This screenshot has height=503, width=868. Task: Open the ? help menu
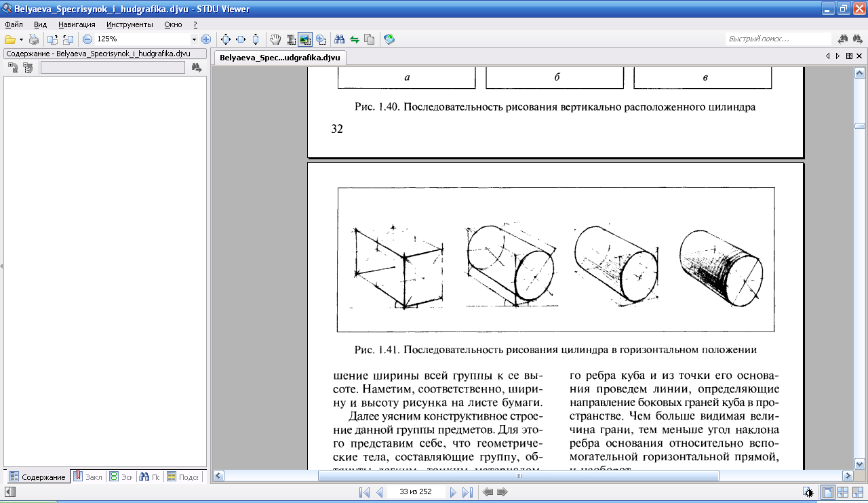195,24
